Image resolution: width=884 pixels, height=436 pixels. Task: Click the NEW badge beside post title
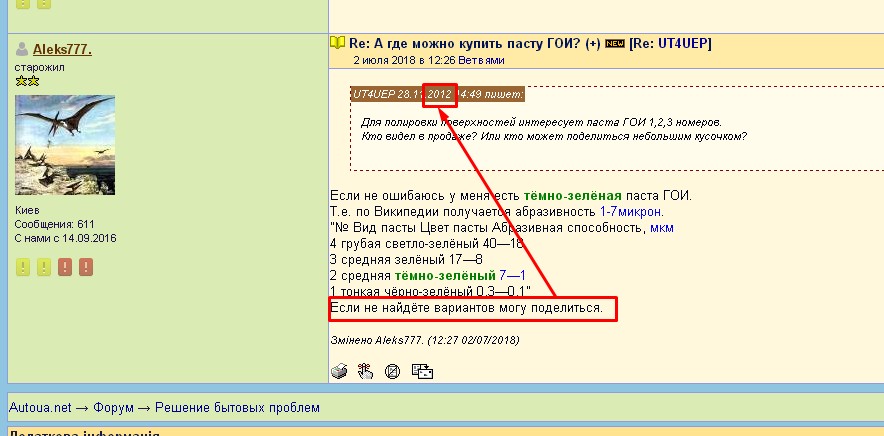(615, 43)
